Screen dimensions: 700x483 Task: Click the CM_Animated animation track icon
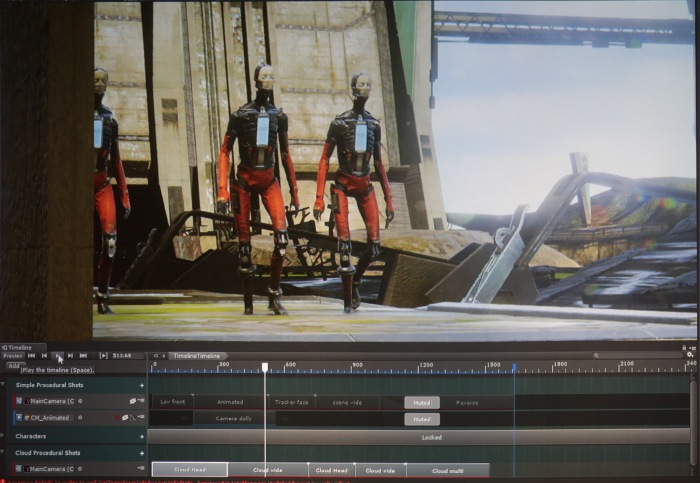point(19,417)
